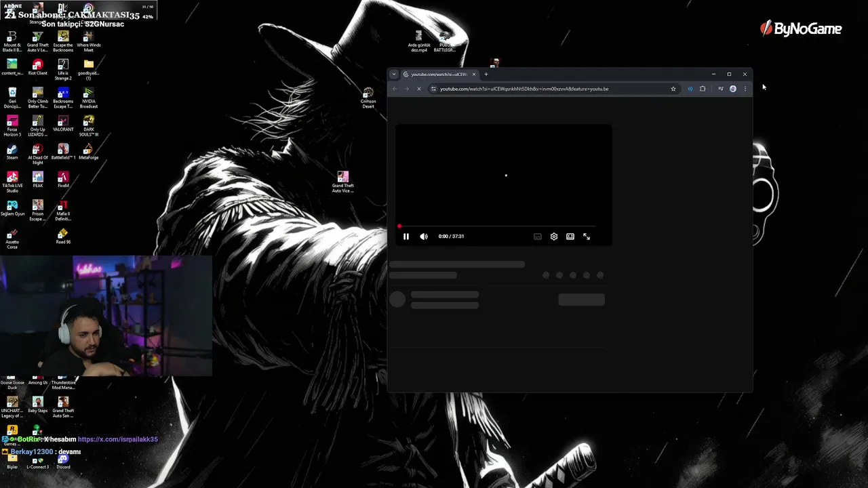Go back in Chrome

click(395, 89)
